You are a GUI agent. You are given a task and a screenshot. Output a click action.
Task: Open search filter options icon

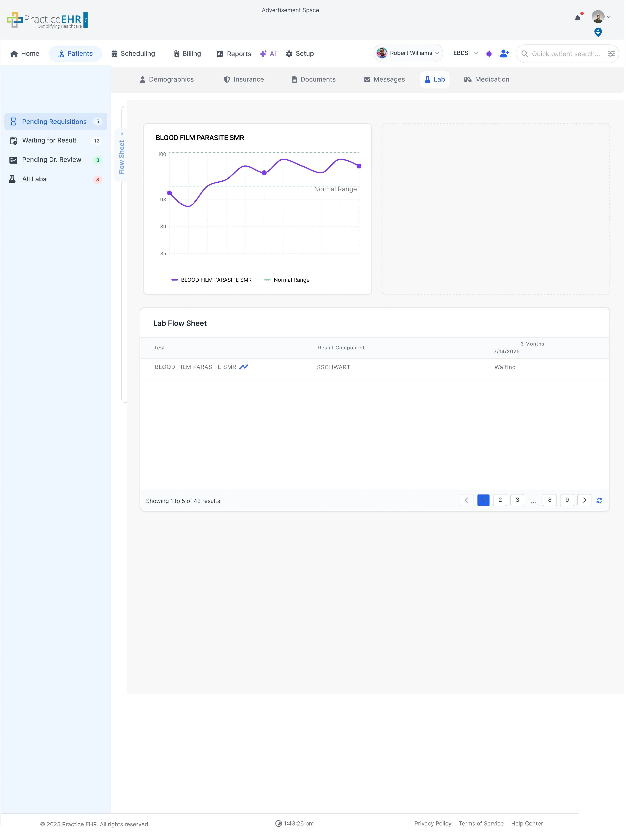[611, 54]
